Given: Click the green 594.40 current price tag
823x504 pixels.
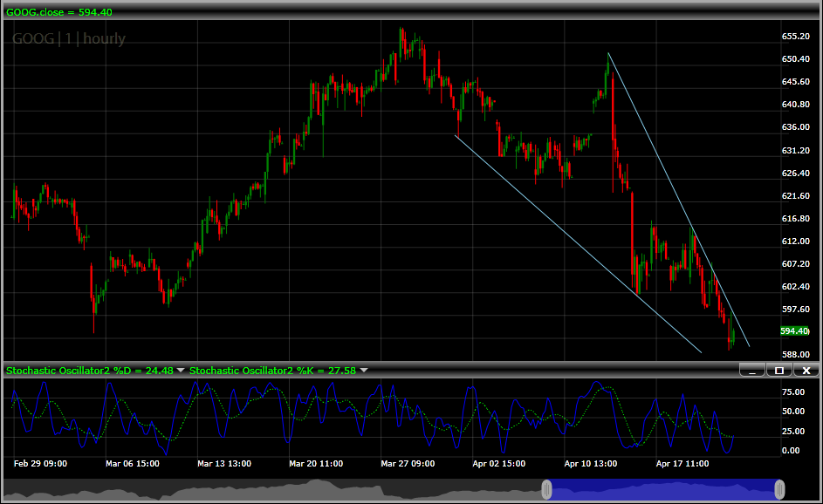Looking at the screenshot, I should pyautogui.click(x=794, y=331).
